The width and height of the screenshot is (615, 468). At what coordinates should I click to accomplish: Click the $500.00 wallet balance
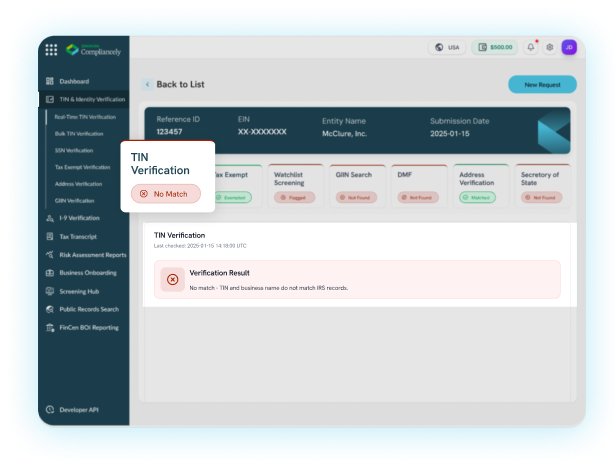pos(496,47)
